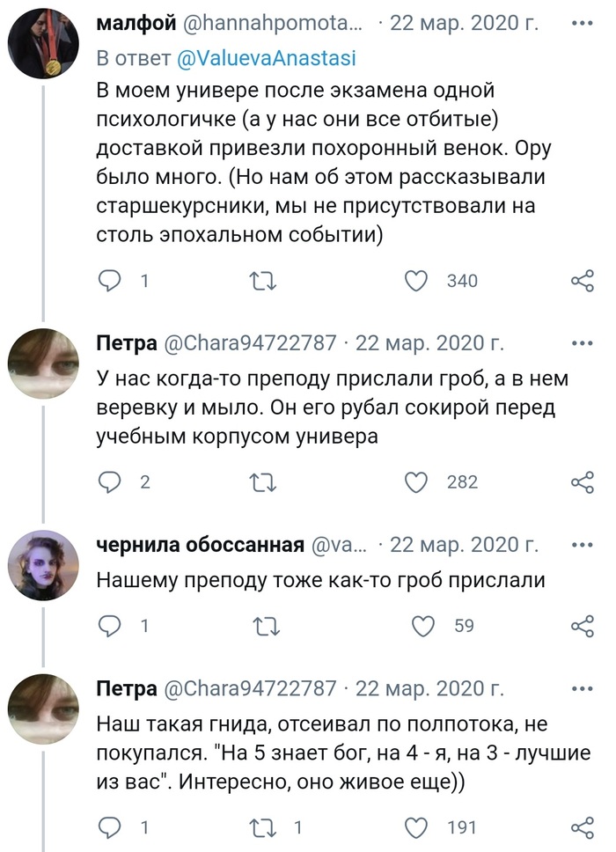Reply to Петра's coffin tweet with 2 replies

pyautogui.click(x=109, y=481)
